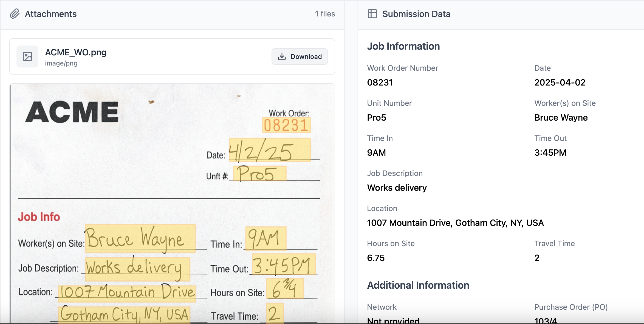Click the Submission Data panel title
Image resolution: width=644 pixels, height=324 pixels.
click(x=416, y=14)
